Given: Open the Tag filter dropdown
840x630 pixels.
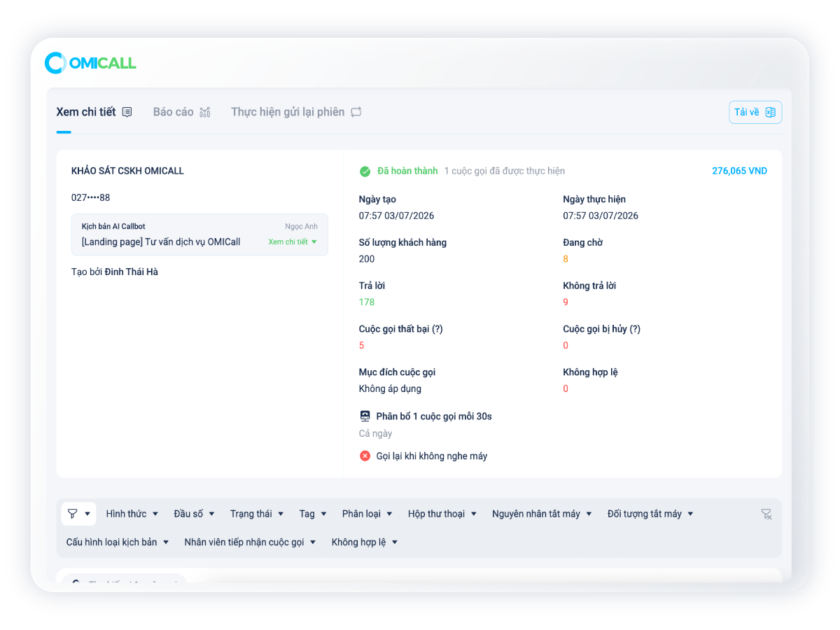Looking at the screenshot, I should (313, 514).
